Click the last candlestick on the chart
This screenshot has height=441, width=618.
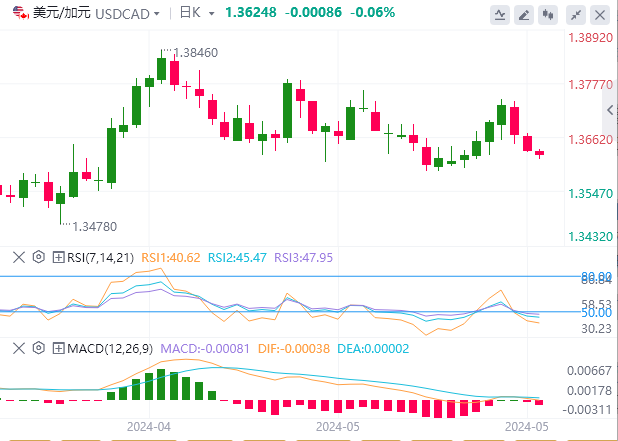pos(540,153)
